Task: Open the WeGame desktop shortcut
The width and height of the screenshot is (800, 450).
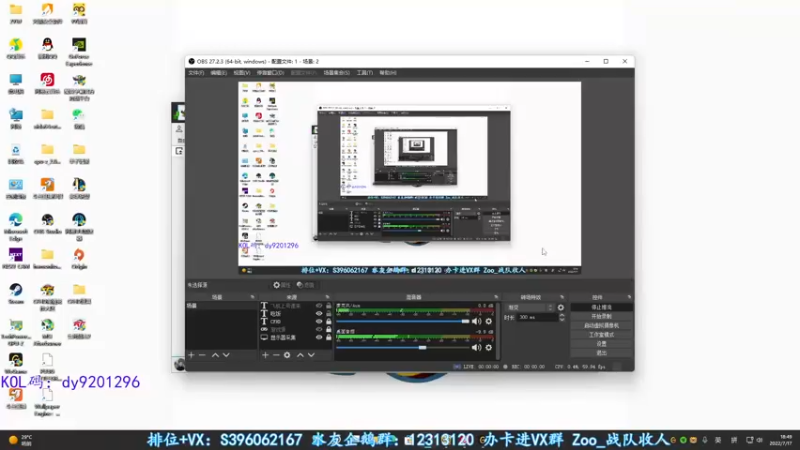Action: click(x=16, y=364)
